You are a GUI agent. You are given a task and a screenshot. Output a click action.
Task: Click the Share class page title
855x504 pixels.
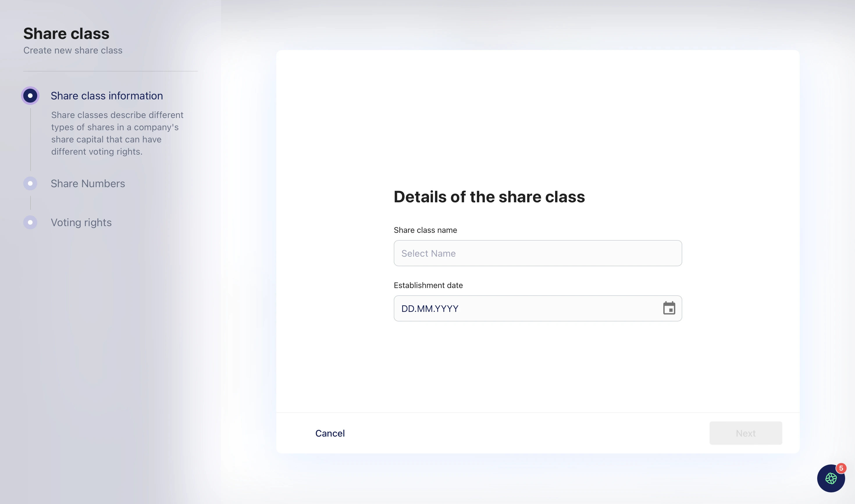[x=66, y=34]
